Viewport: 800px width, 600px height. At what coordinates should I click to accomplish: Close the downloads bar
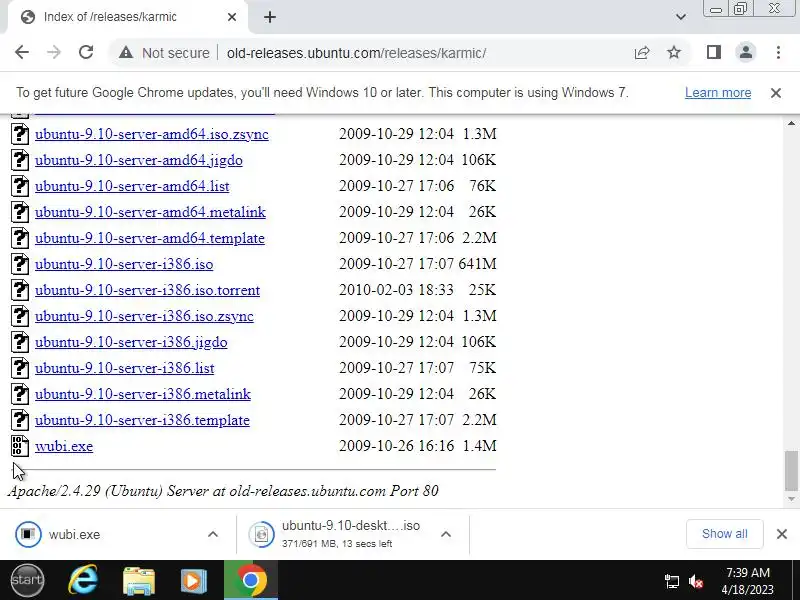pyautogui.click(x=782, y=534)
